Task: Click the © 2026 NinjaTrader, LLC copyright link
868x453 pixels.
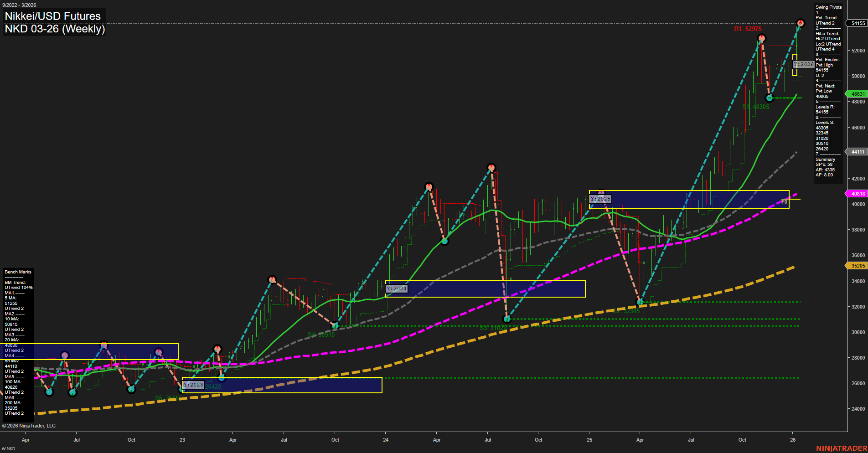Action: 30,426
